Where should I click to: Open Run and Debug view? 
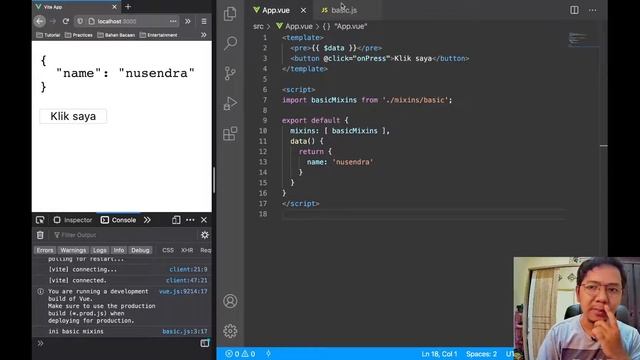pyautogui.click(x=230, y=103)
